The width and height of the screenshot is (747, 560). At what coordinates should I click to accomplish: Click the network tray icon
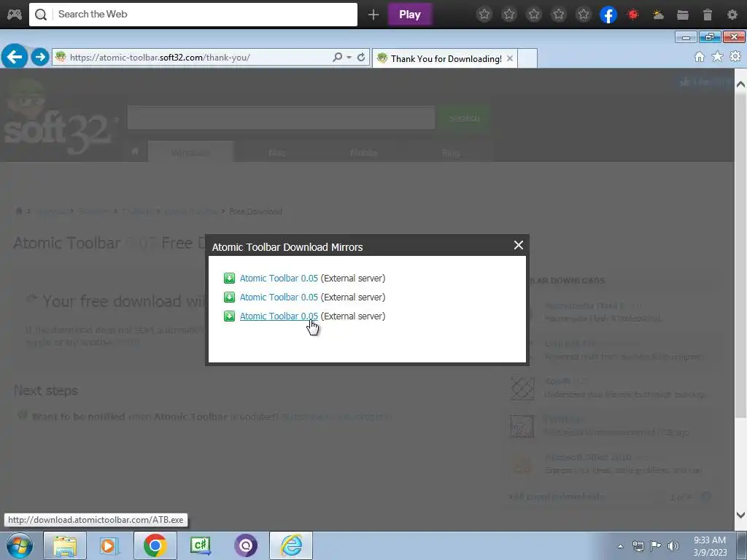(x=638, y=546)
